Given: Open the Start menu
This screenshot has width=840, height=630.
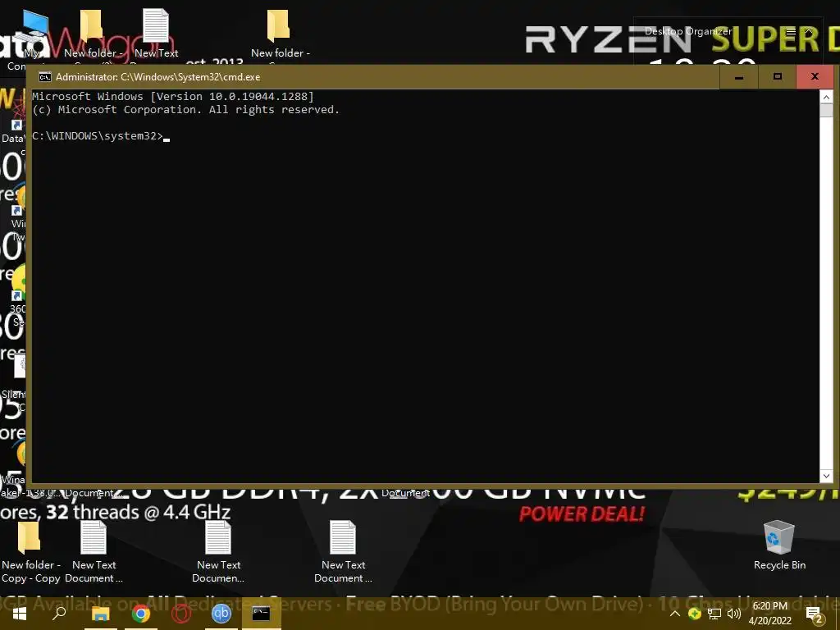Looking at the screenshot, I should click(x=20, y=614).
